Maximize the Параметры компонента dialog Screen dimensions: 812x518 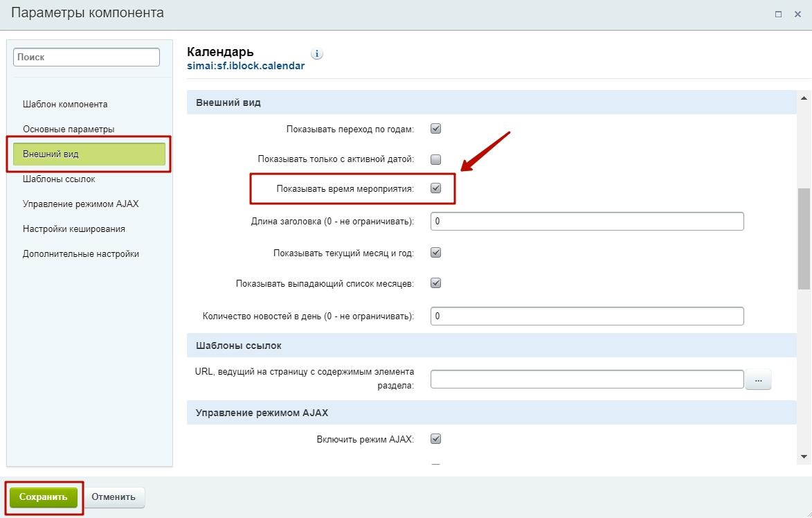click(x=778, y=14)
